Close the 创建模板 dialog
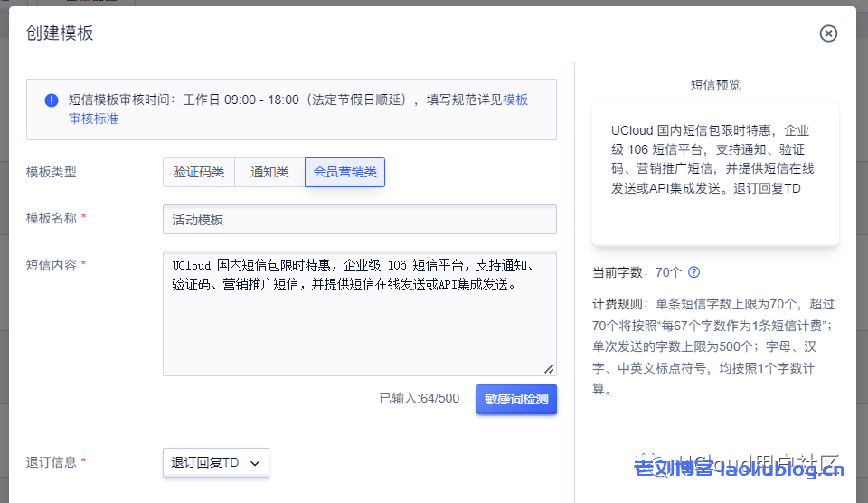This screenshot has width=868, height=503. [828, 33]
